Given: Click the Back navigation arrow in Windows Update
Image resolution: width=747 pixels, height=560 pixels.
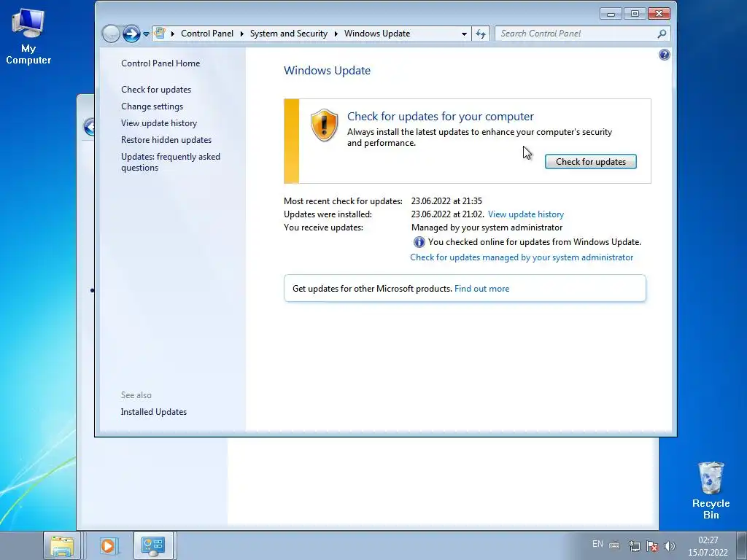Looking at the screenshot, I should pyautogui.click(x=111, y=34).
